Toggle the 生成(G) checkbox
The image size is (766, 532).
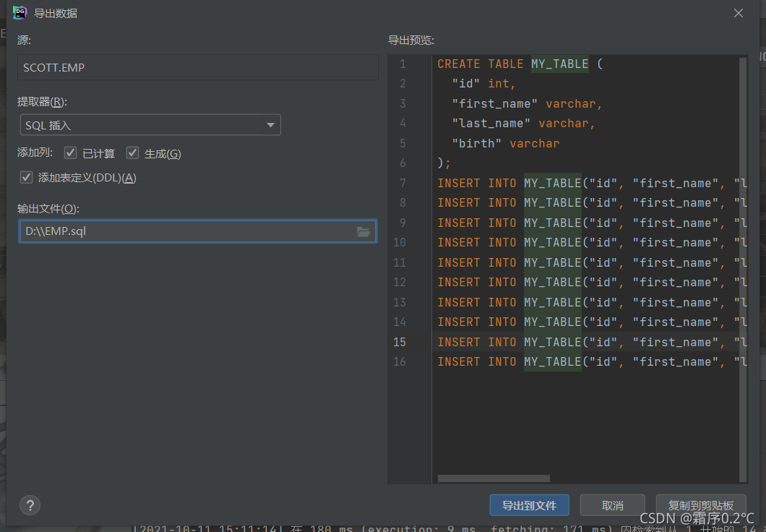132,153
